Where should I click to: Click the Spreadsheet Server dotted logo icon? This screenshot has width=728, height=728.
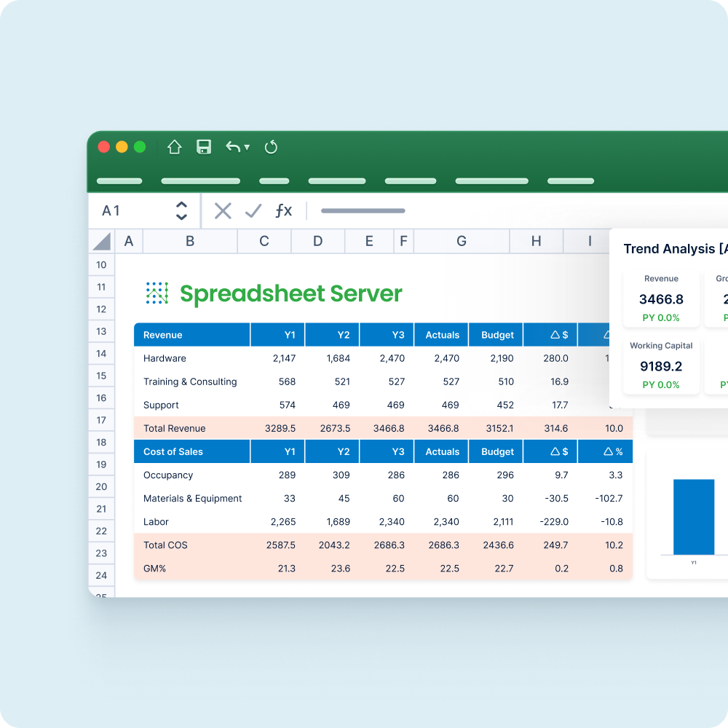point(157,293)
